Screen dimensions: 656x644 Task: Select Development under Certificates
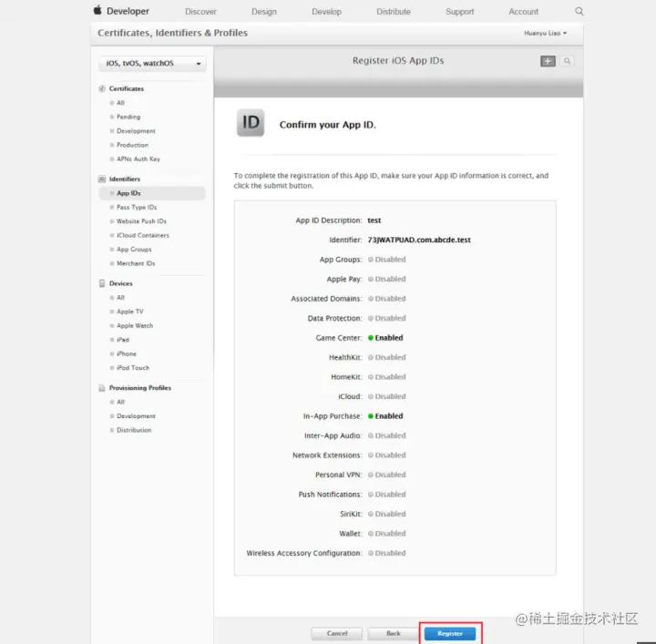coord(136,131)
